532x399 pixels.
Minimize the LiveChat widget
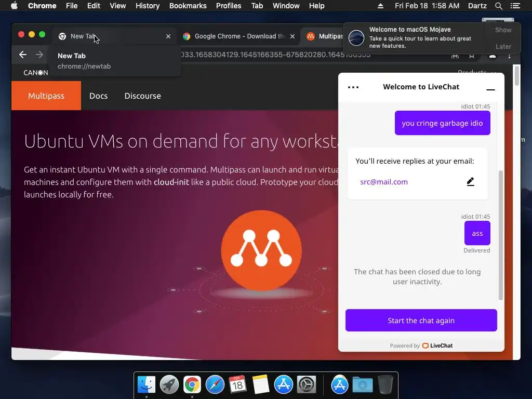490,89
